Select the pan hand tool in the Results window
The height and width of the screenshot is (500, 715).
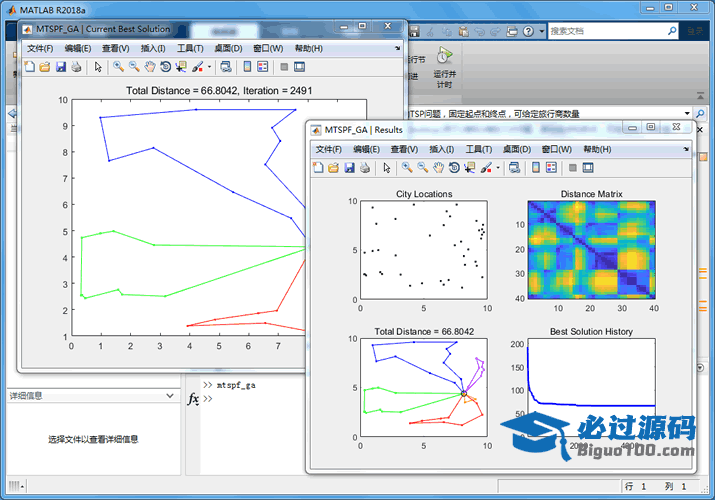point(438,168)
